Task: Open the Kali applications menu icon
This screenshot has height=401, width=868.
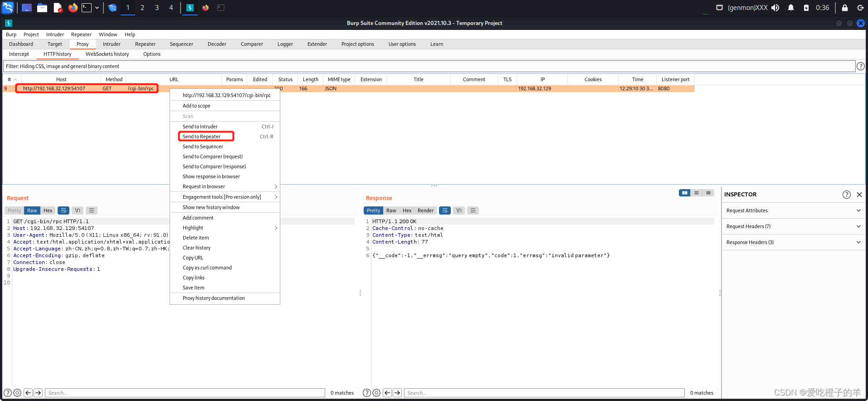Action: pos(8,8)
